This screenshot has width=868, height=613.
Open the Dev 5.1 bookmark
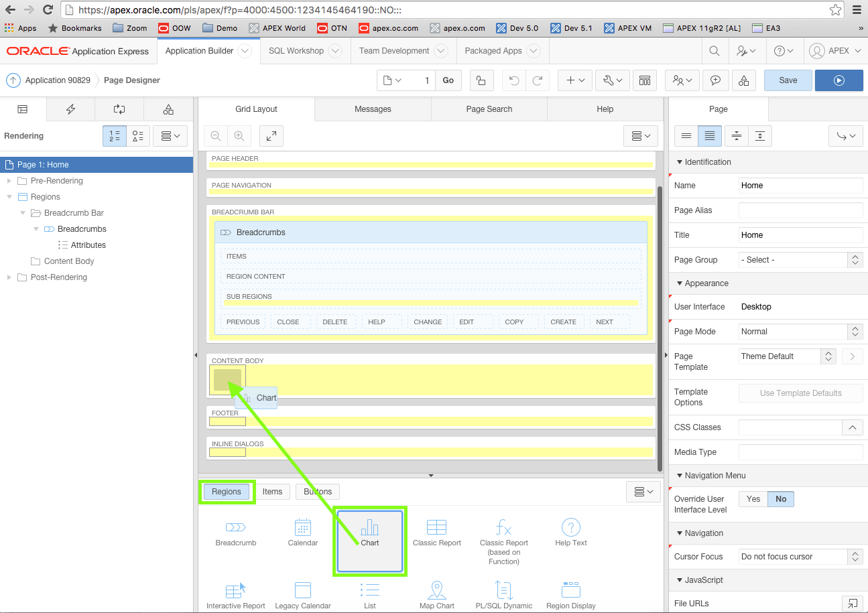coord(571,28)
